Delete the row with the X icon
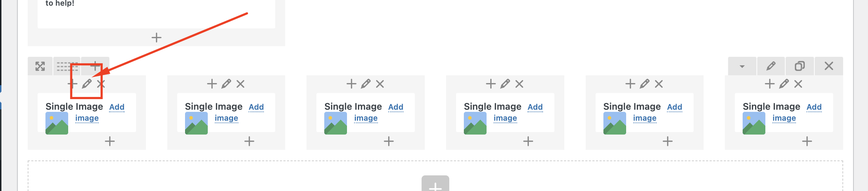This screenshot has height=191, width=868. 829,66
